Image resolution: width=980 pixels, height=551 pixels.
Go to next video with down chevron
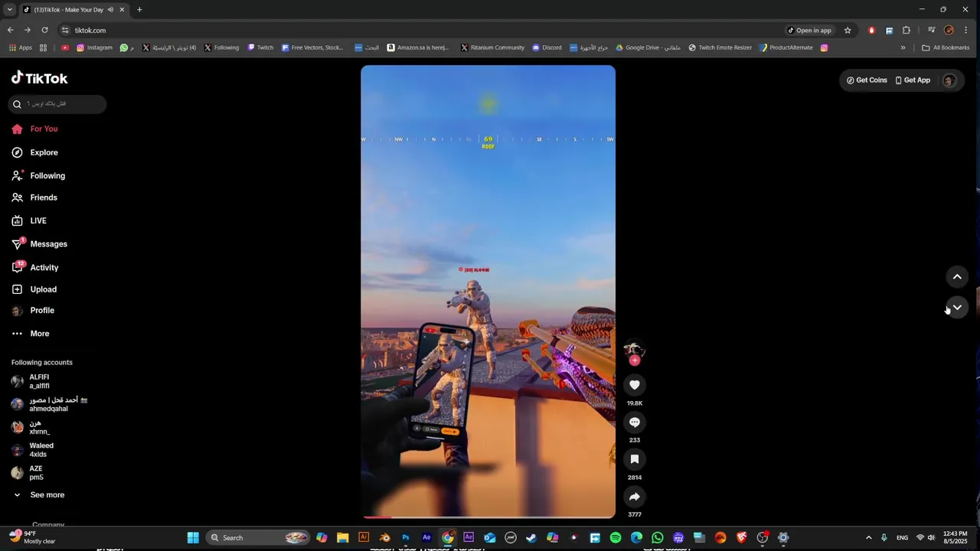point(957,308)
